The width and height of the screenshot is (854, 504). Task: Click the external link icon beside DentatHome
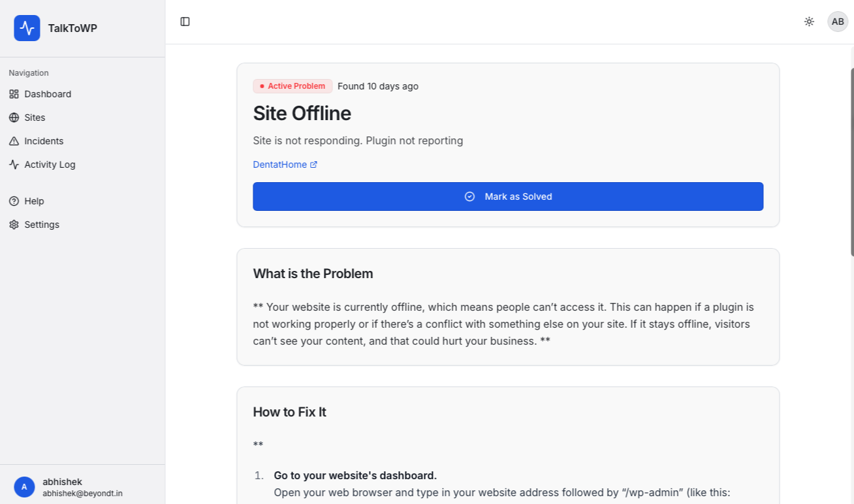313,164
